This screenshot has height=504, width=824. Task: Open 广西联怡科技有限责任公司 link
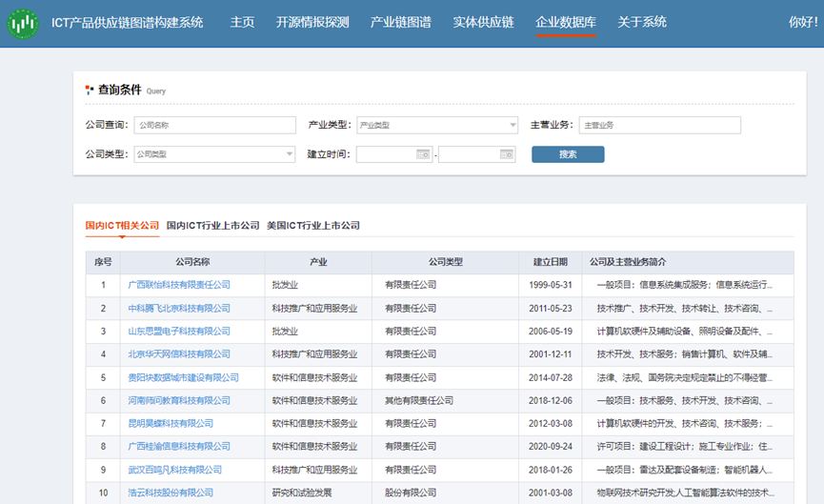click(x=179, y=285)
